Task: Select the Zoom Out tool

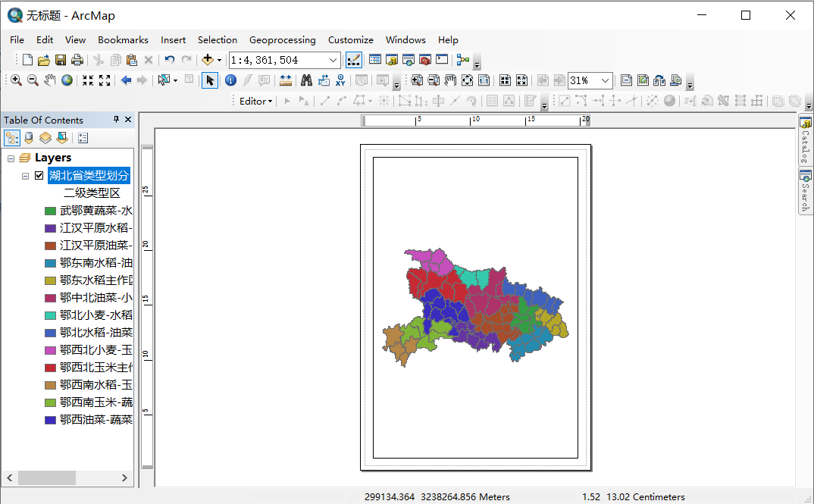Action: pos(33,80)
